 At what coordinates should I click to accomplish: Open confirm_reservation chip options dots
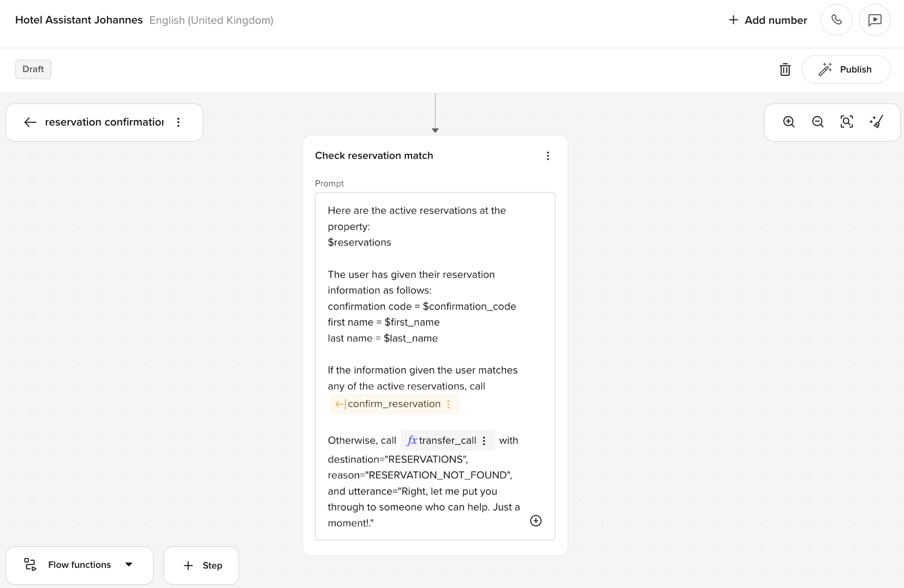(449, 404)
